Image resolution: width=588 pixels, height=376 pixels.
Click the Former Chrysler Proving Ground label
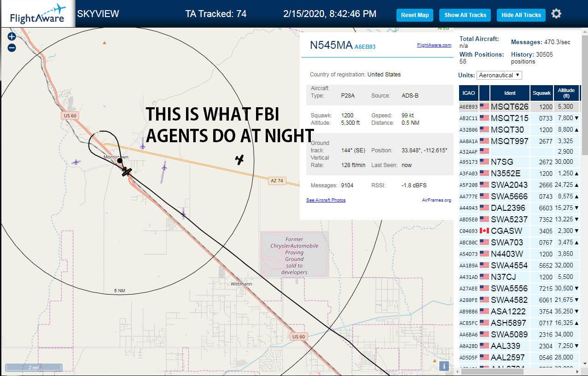pyautogui.click(x=294, y=256)
